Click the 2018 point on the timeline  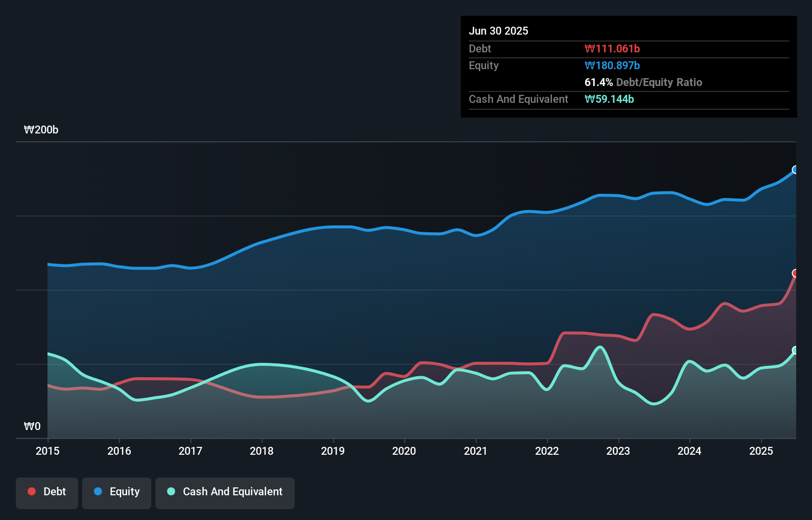point(262,451)
